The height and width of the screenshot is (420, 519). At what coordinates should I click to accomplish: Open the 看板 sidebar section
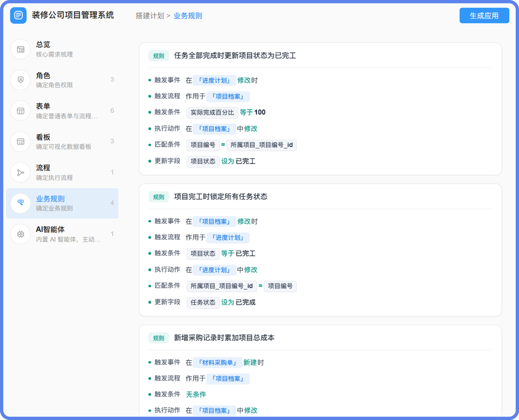pyautogui.click(x=62, y=141)
